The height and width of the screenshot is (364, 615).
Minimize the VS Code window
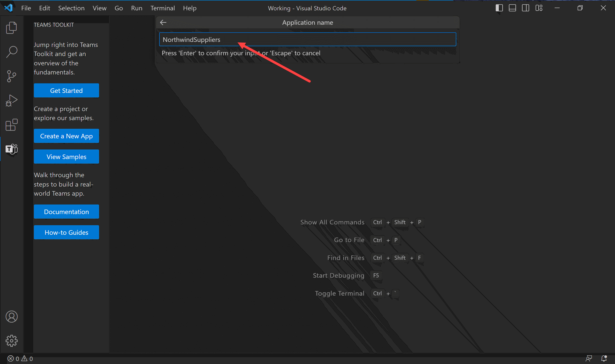[x=557, y=8]
